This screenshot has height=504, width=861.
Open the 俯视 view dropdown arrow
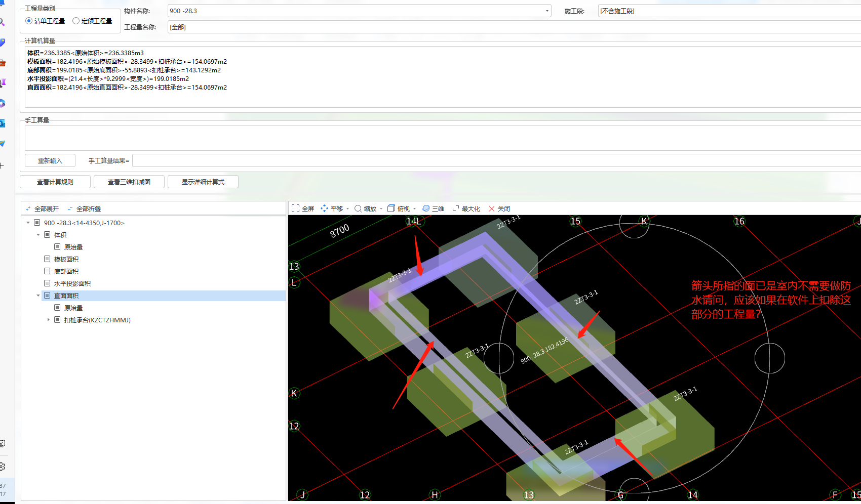click(x=414, y=209)
